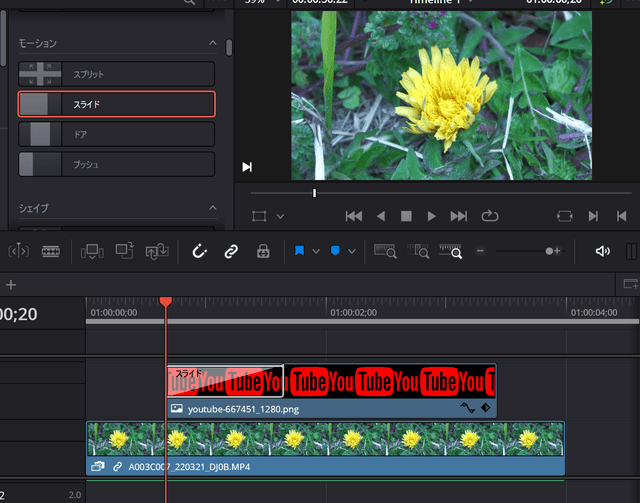
Task: Collapse the モーション section
Action: click(x=213, y=43)
